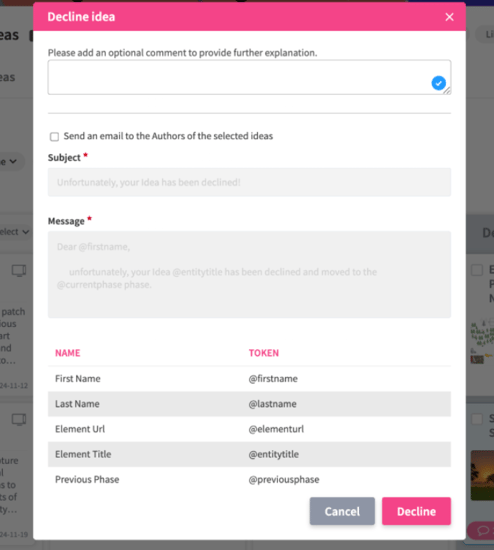Tick the checkbox on lower right idea card
494x550 pixels.
(x=477, y=419)
